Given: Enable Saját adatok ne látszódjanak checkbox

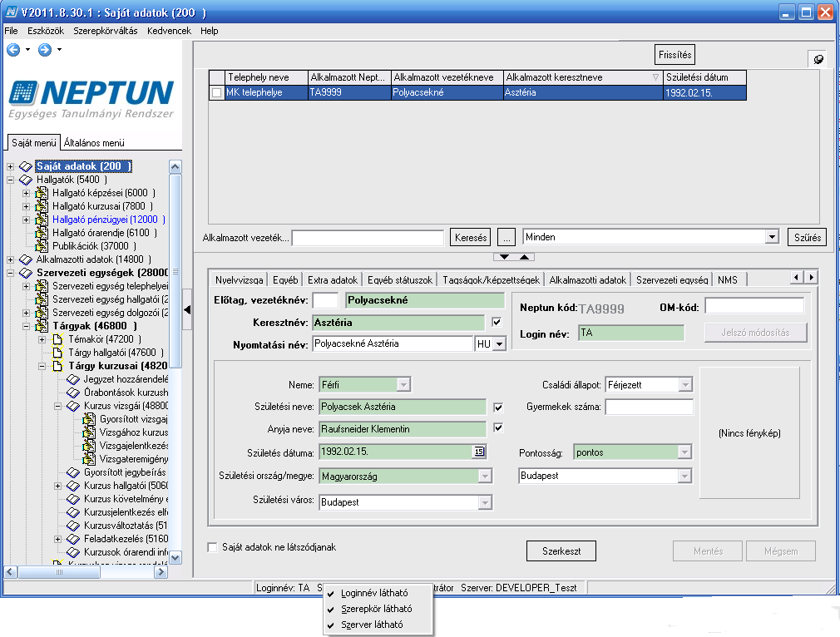Looking at the screenshot, I should click(212, 547).
